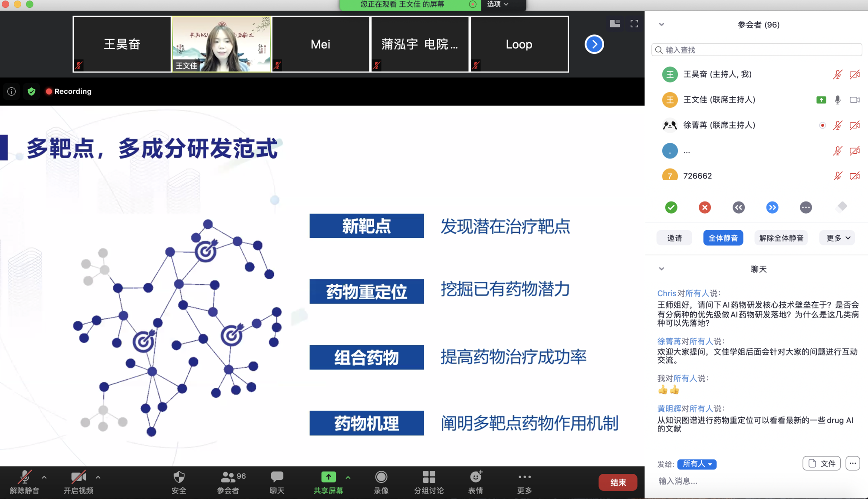Unmute microphone (解除静音) in toolbar

tap(25, 477)
